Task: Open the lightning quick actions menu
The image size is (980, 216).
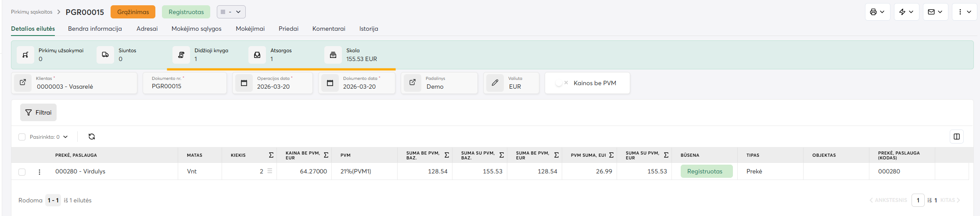Action: coord(906,12)
